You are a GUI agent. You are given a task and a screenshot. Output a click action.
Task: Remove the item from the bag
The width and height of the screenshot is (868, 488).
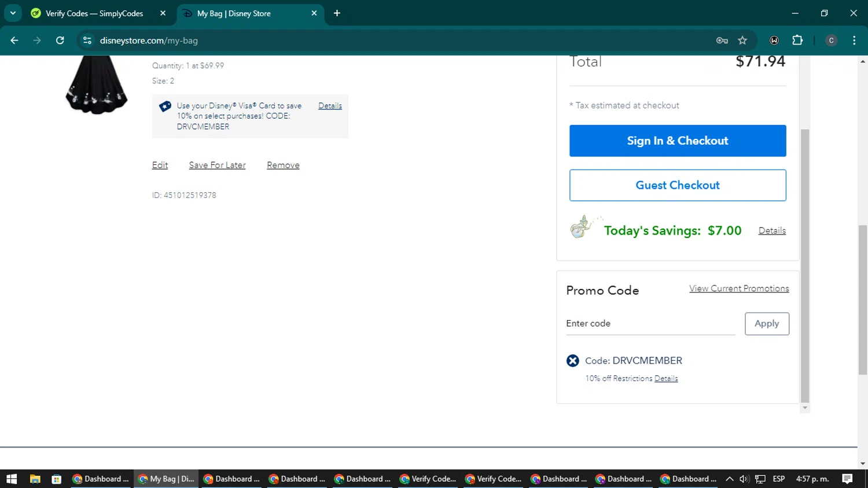pyautogui.click(x=283, y=165)
